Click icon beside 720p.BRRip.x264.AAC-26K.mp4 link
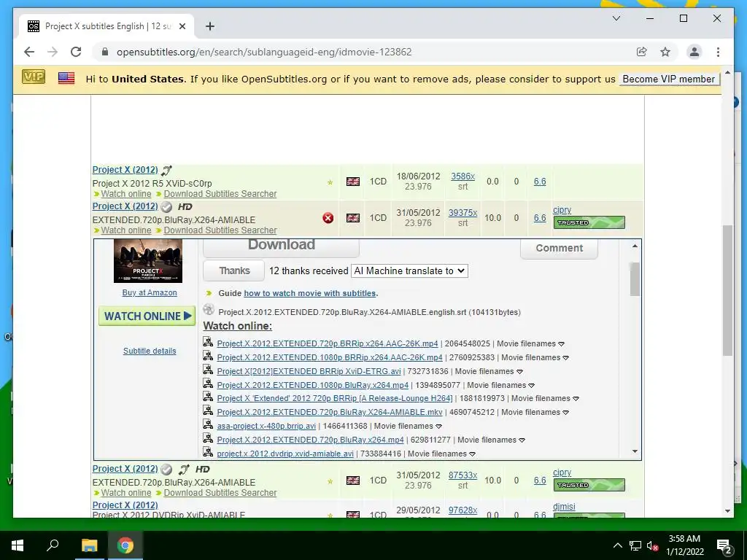Image resolution: width=747 pixels, height=560 pixels. coord(208,342)
